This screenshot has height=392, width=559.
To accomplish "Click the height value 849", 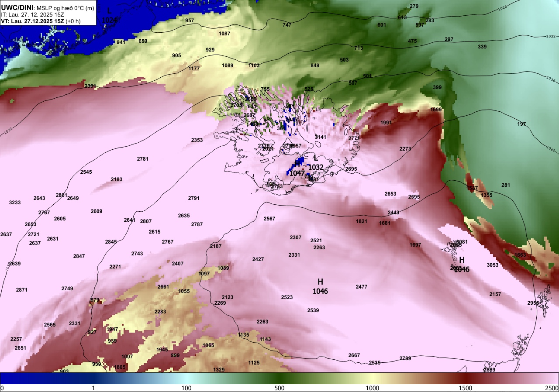I will pos(315,65).
